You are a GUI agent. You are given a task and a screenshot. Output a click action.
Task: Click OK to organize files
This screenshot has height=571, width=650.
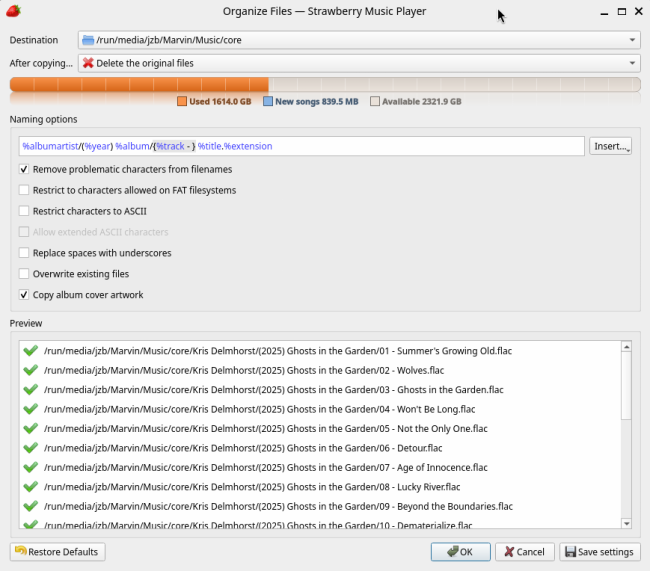(x=461, y=552)
